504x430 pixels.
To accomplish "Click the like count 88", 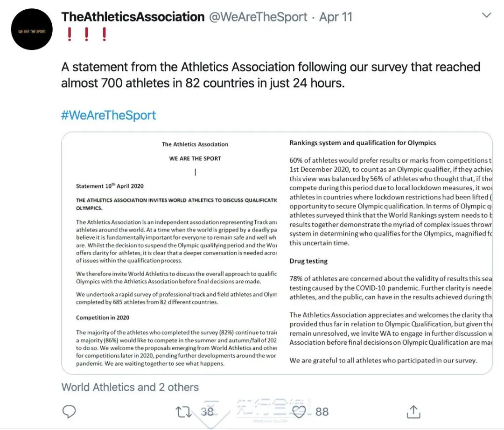I will (x=322, y=411).
